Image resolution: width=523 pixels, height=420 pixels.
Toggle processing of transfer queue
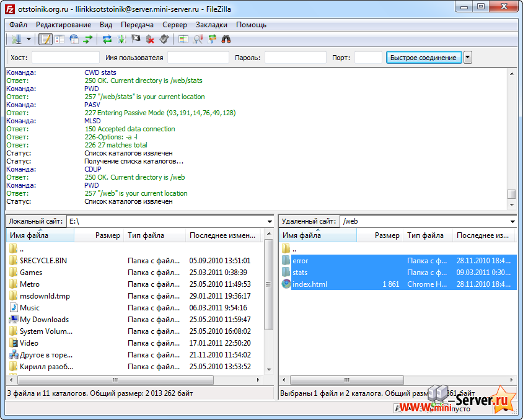coord(121,39)
